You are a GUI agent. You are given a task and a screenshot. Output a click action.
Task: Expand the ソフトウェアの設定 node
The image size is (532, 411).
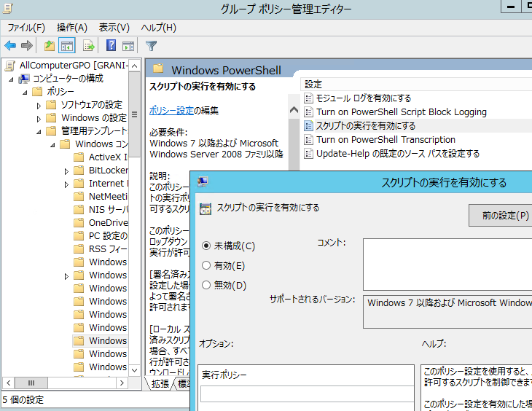tap(39, 106)
